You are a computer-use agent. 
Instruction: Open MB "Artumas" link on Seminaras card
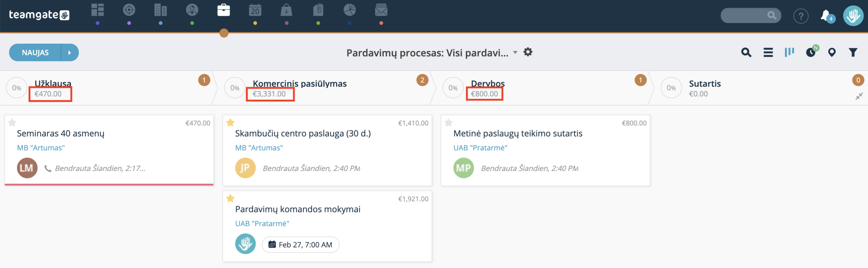click(x=41, y=148)
